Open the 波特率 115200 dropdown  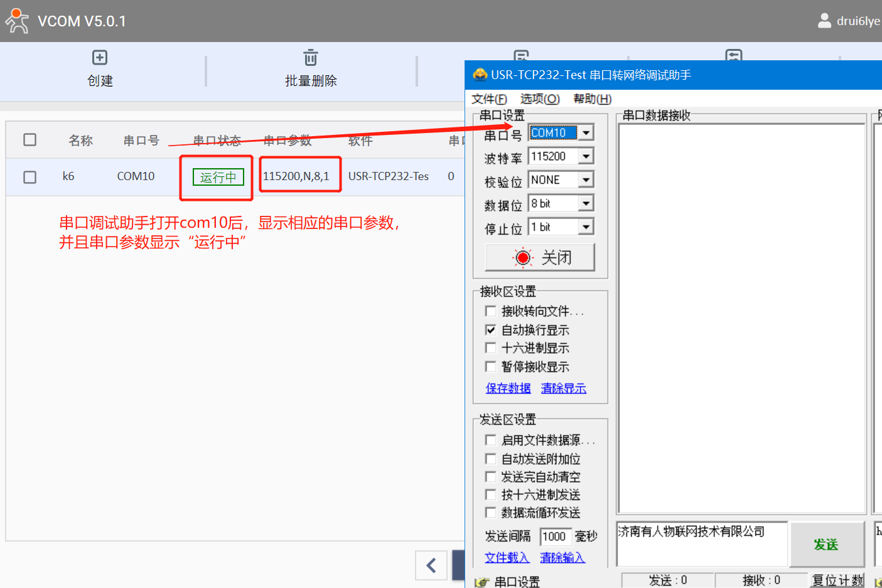tap(586, 156)
